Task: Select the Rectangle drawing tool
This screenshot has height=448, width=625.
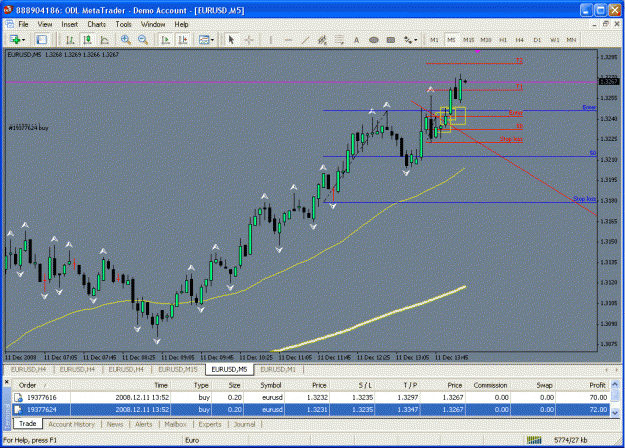Action: pyautogui.click(x=391, y=39)
